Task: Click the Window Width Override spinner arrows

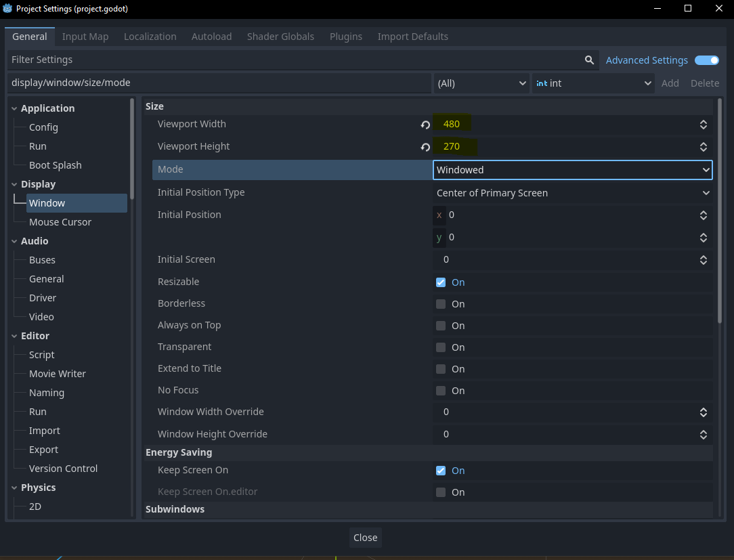Action: pyautogui.click(x=704, y=412)
